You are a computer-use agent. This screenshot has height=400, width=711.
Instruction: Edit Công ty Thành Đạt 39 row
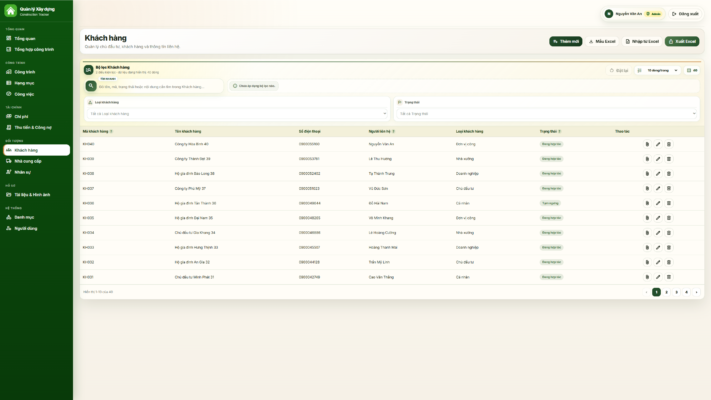pos(658,159)
